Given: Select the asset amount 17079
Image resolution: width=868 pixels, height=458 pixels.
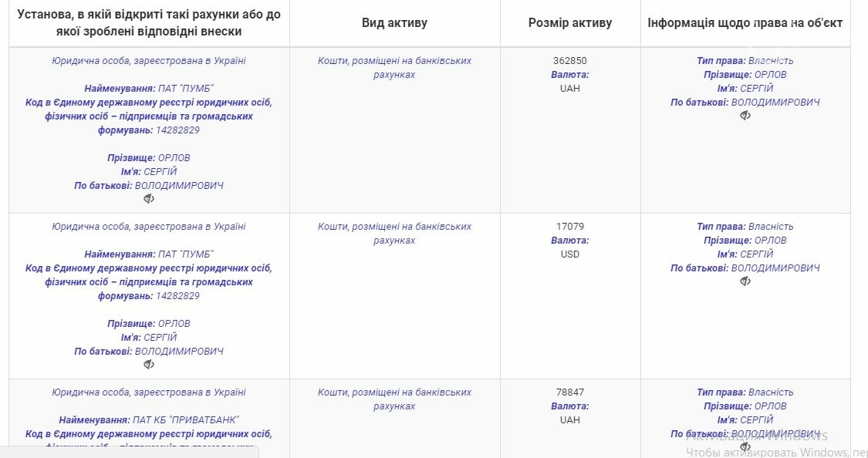Looking at the screenshot, I should (569, 227).
